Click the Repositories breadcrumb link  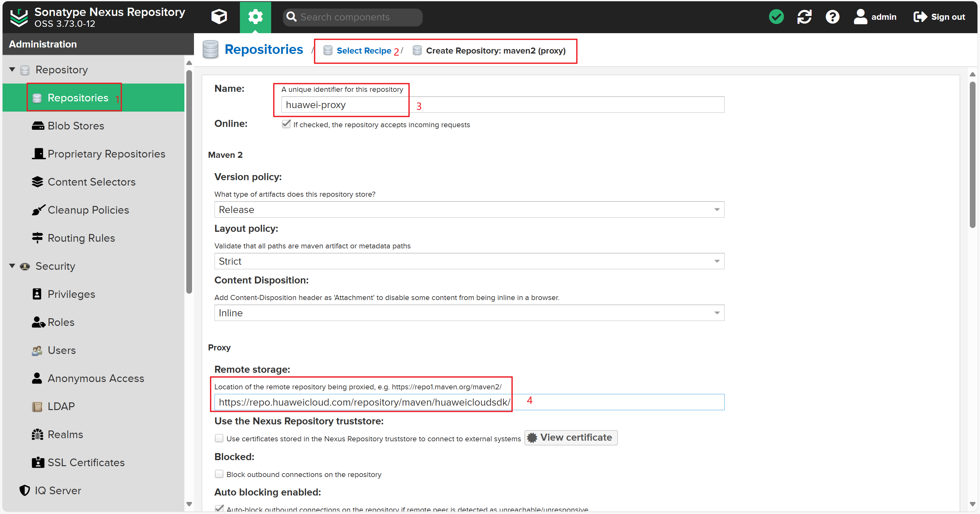coord(264,49)
